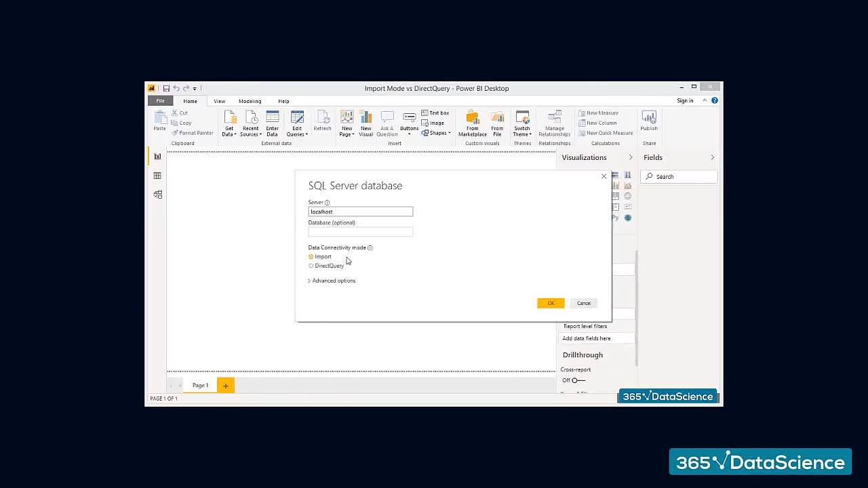Expand Advanced options
Image resolution: width=868 pixels, height=488 pixels.
pos(332,281)
